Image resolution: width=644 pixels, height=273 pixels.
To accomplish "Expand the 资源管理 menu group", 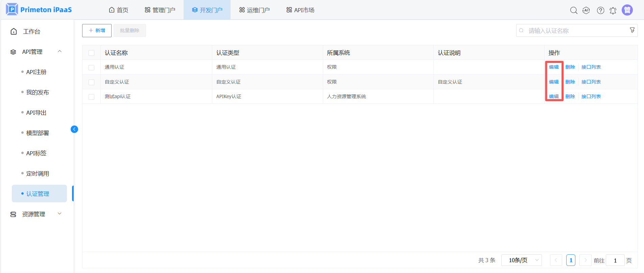I will (x=60, y=214).
